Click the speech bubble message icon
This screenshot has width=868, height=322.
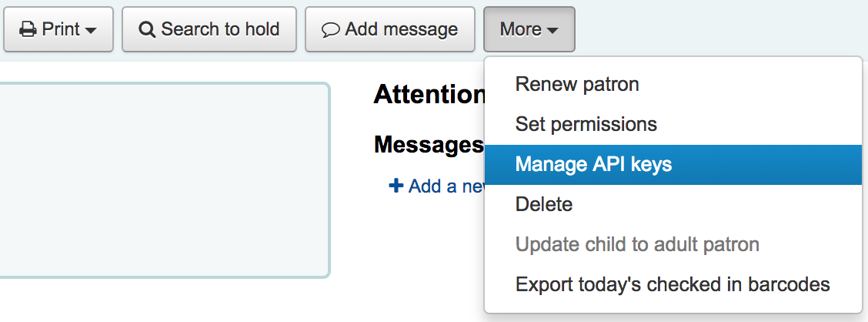tap(330, 30)
